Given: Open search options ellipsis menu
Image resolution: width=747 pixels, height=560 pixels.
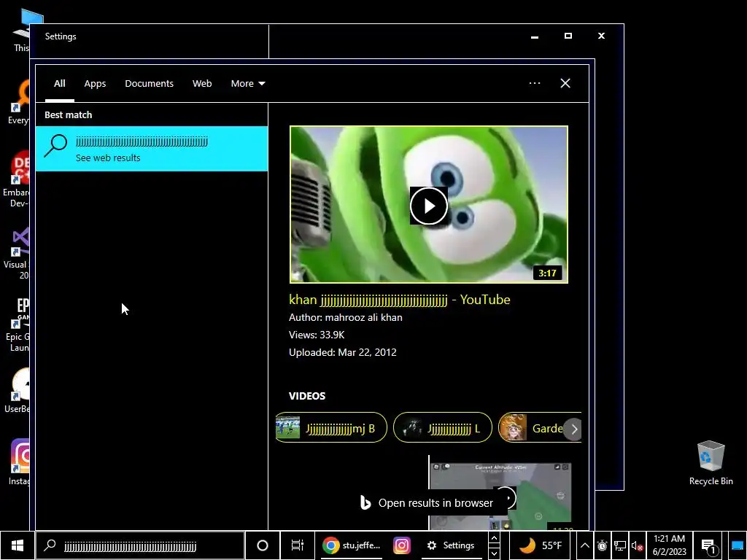Looking at the screenshot, I should click(535, 83).
